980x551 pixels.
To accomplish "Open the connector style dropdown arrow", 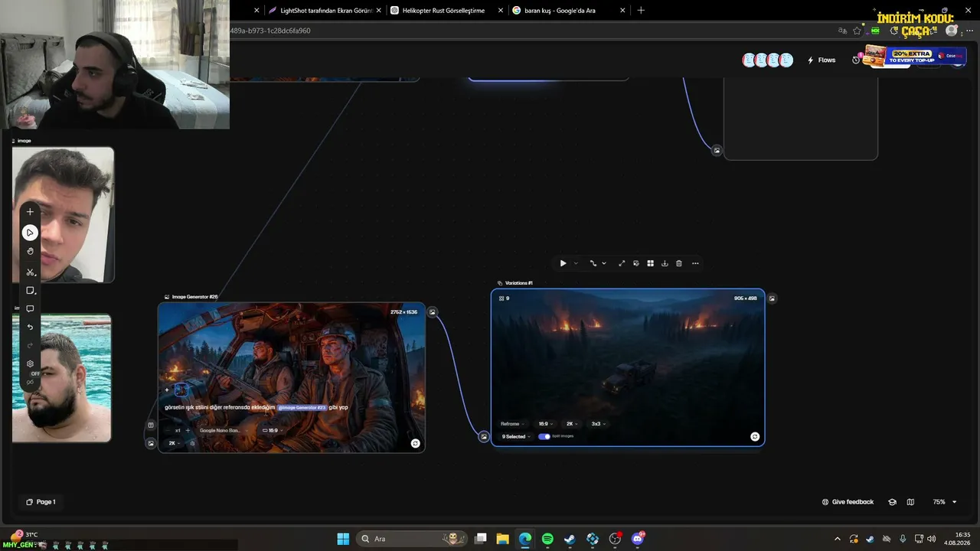I will [604, 263].
